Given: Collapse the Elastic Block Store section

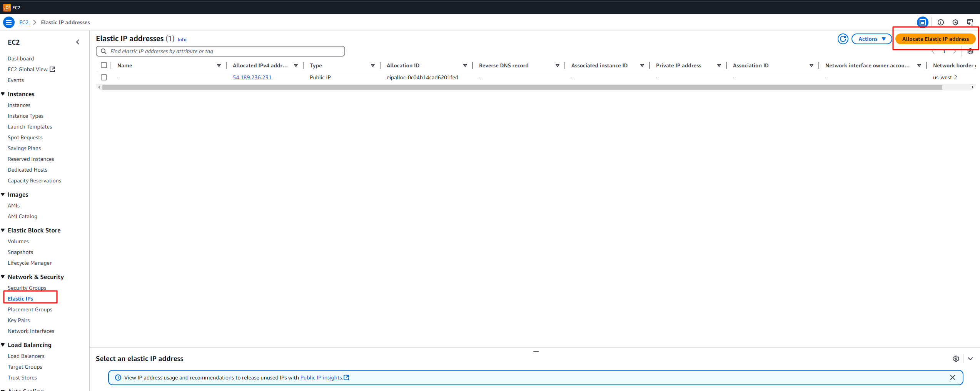Looking at the screenshot, I should pyautogui.click(x=3, y=230).
